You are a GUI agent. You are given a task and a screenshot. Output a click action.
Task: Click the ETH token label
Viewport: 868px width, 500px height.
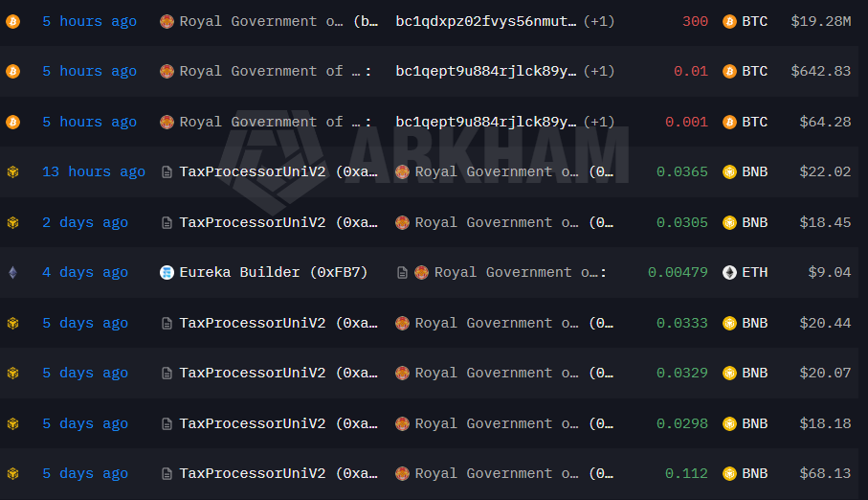[x=755, y=273]
